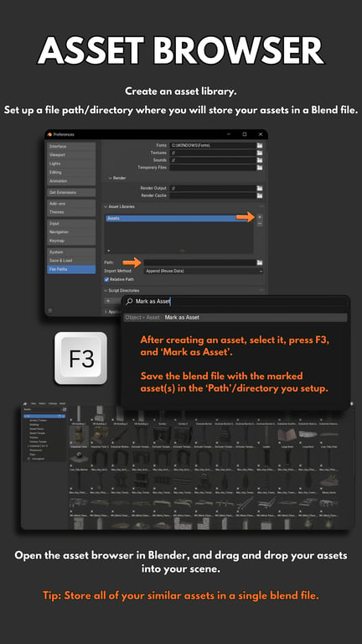Click the asset library Path input field
The width and height of the screenshot is (362, 644).
[200, 262]
